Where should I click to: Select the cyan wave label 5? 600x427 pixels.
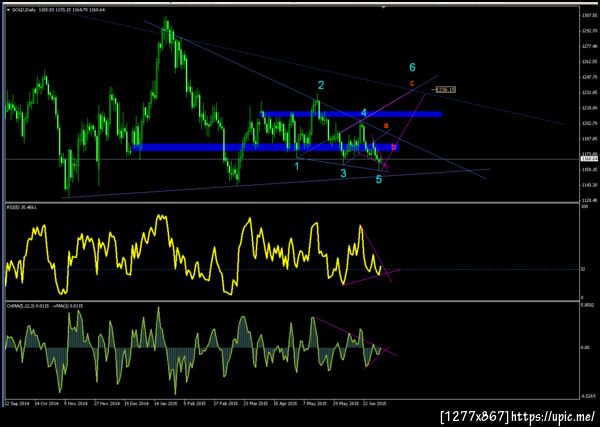click(x=378, y=179)
